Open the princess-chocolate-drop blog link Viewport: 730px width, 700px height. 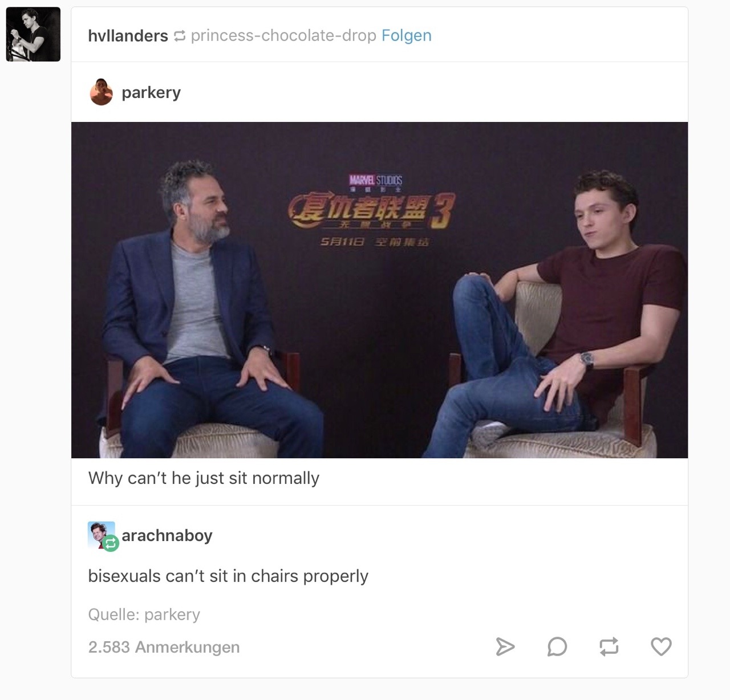coord(283,35)
